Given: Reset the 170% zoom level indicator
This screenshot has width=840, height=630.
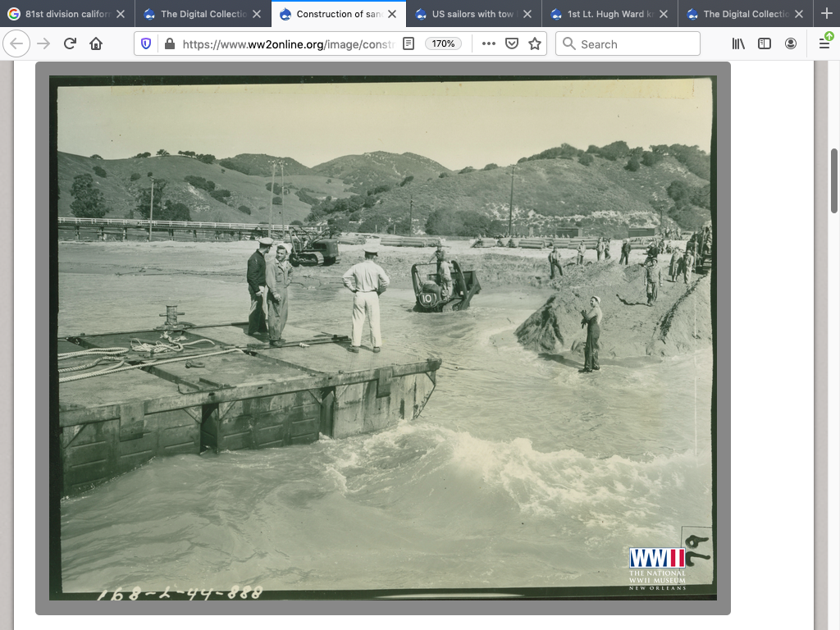Looking at the screenshot, I should [x=443, y=43].
